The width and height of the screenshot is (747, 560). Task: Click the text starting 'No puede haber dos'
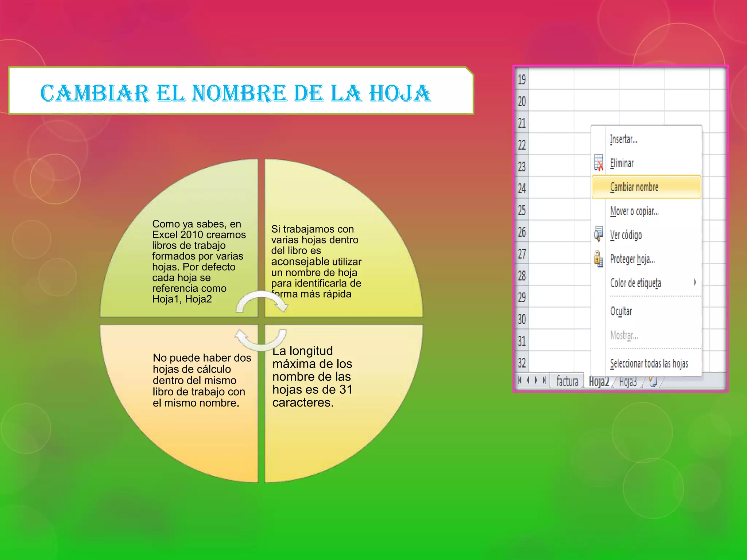coord(202,380)
